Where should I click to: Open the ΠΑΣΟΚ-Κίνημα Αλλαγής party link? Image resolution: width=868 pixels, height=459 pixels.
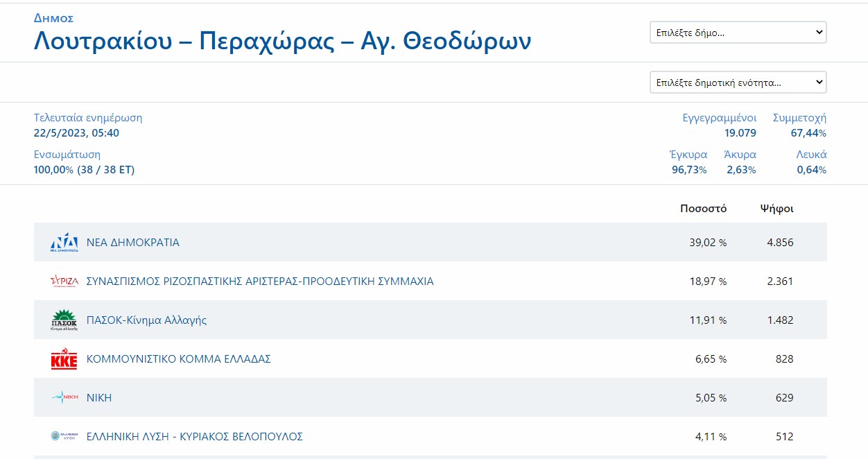(146, 320)
